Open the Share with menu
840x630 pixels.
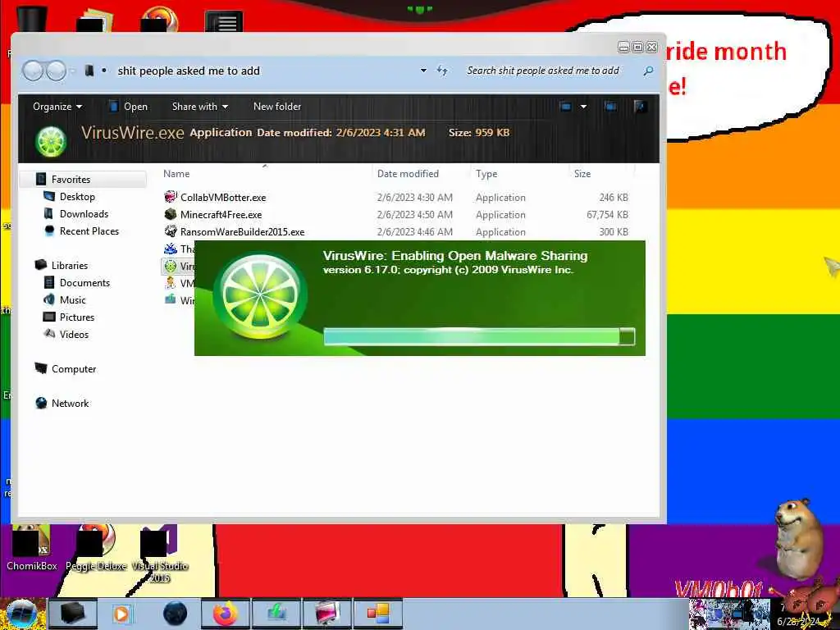click(200, 107)
